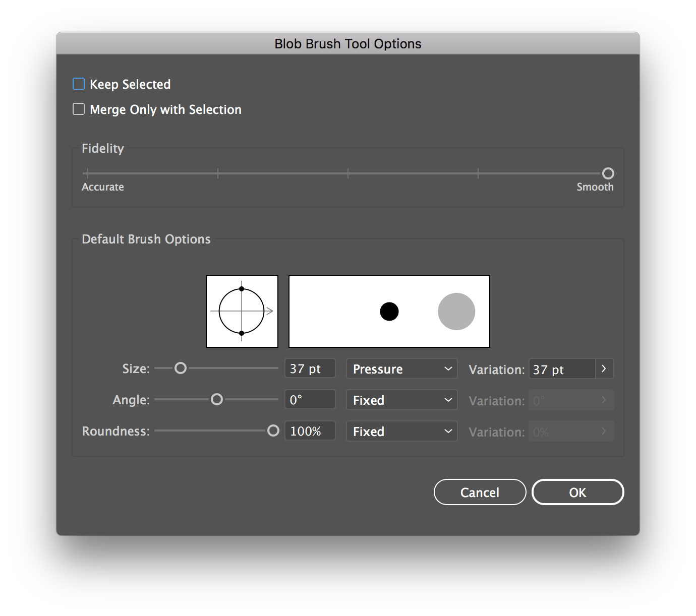Image resolution: width=696 pixels, height=616 pixels.
Task: Click the Roundness slider handle
Action: click(273, 431)
